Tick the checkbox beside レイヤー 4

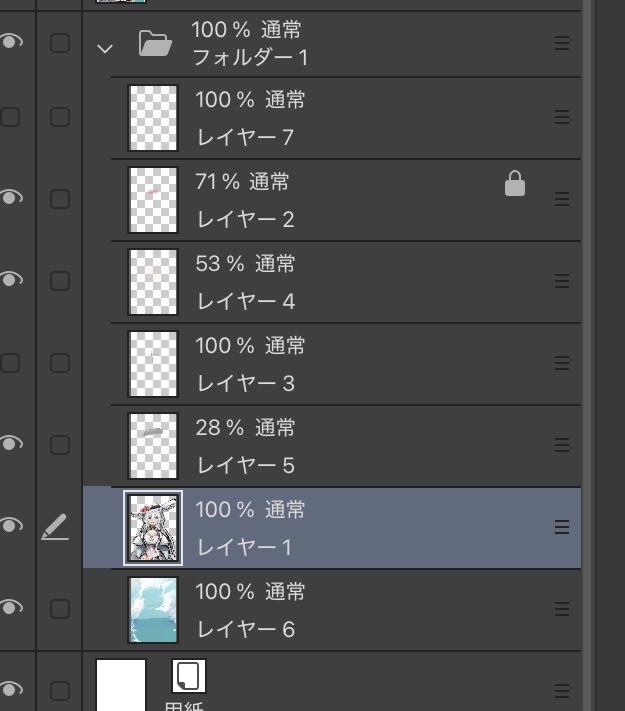pos(60,281)
